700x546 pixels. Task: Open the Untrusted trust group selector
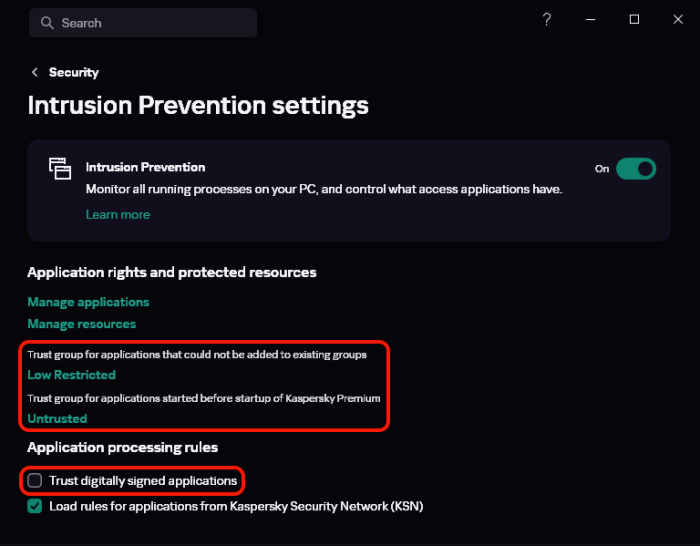point(57,418)
